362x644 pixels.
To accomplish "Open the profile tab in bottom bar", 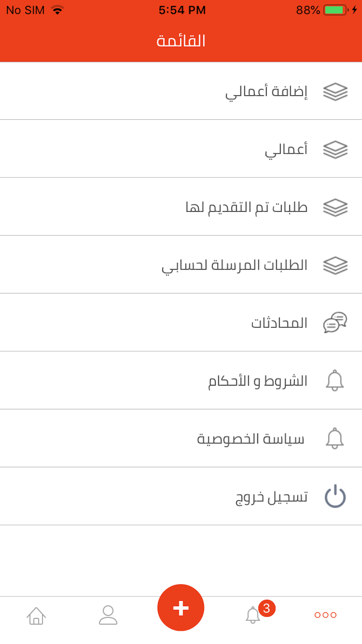I will [x=108, y=615].
